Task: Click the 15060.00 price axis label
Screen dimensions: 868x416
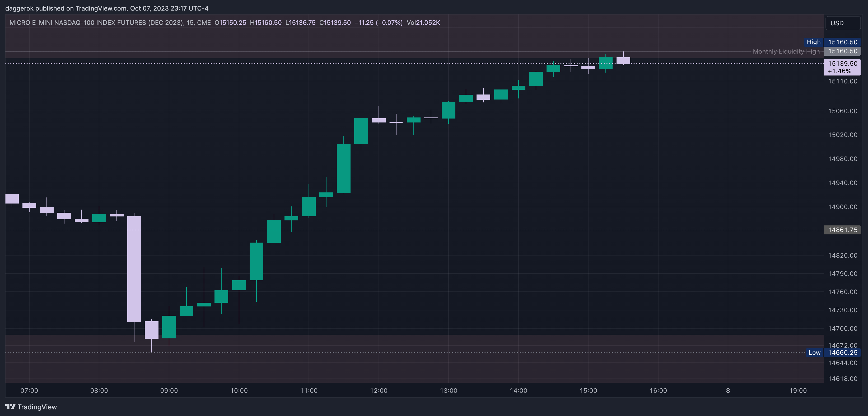Action: 842,111
